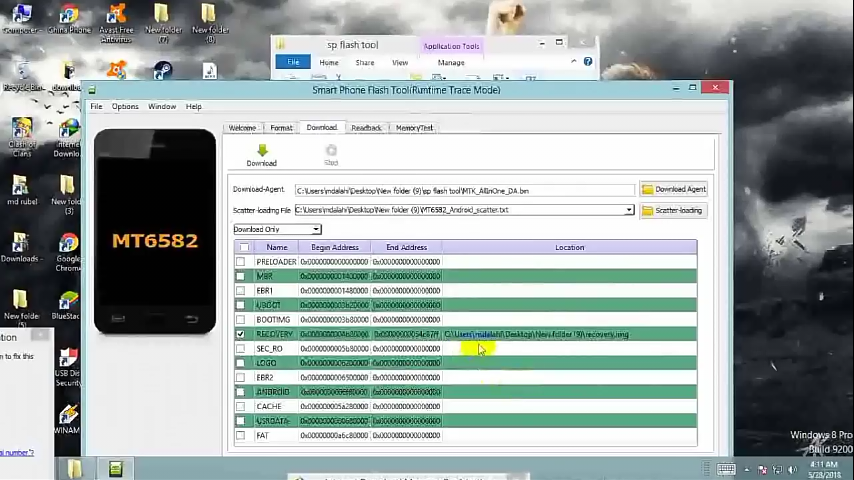Screen dimensions: 854x480
Task: Select the MemoryTest tab
Action: point(414,128)
